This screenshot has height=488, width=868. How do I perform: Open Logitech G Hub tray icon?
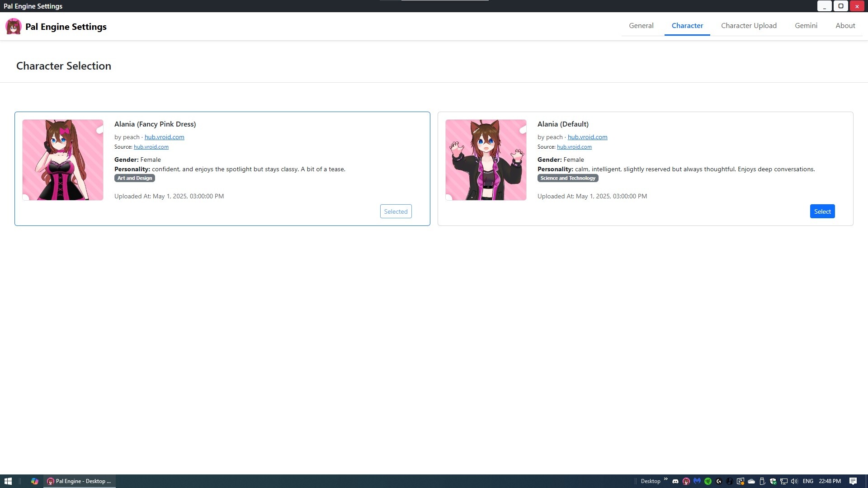(x=719, y=481)
